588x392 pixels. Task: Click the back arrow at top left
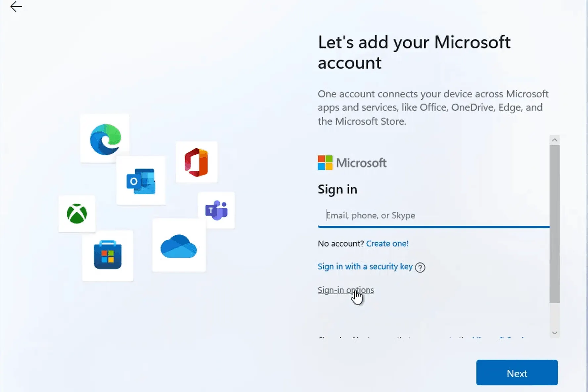[16, 7]
